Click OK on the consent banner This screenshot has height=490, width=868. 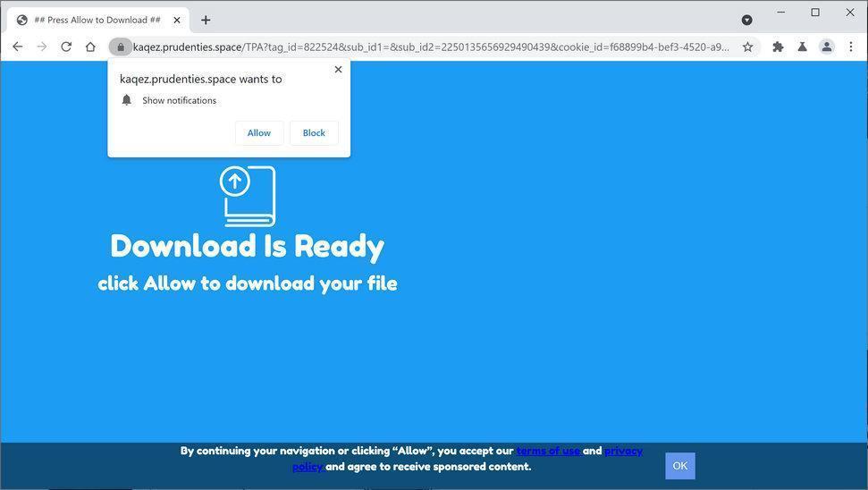pos(679,466)
